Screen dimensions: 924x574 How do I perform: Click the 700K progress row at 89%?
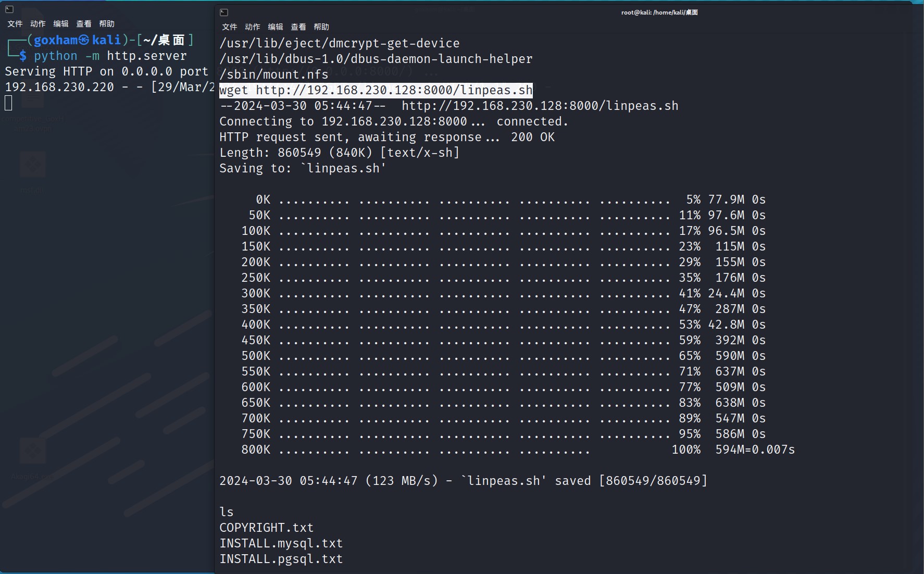coord(503,418)
